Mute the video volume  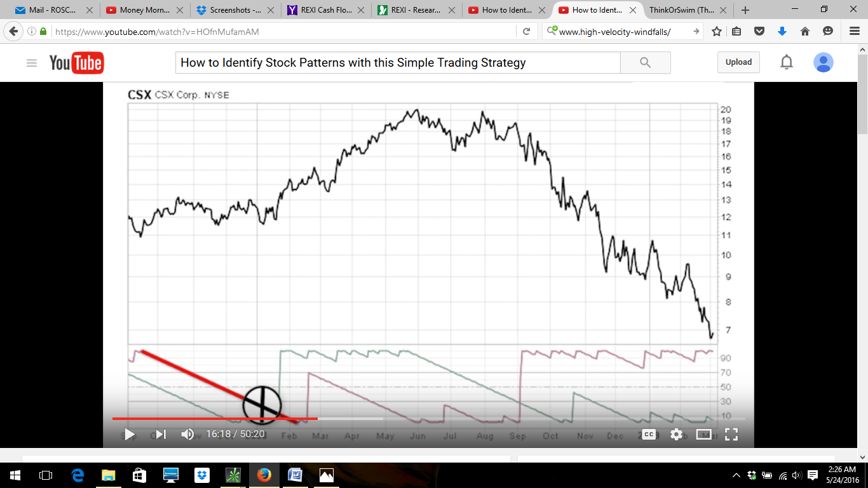point(187,434)
